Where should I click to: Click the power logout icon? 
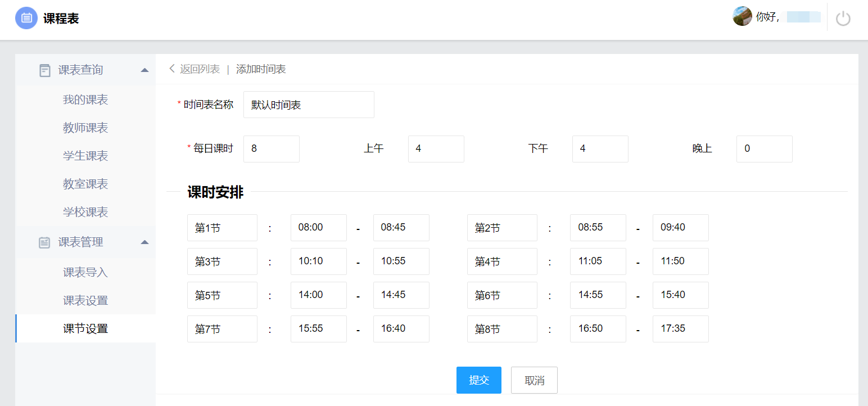(x=843, y=19)
